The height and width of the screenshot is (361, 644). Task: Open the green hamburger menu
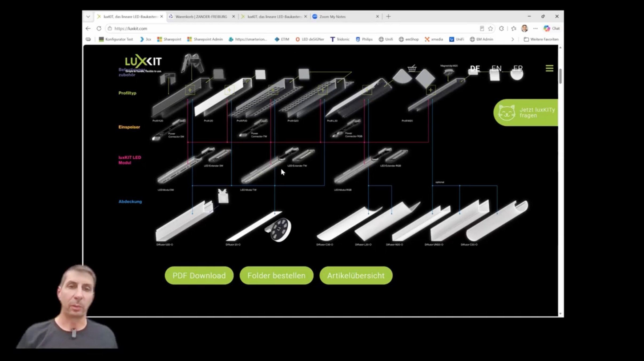pyautogui.click(x=549, y=68)
